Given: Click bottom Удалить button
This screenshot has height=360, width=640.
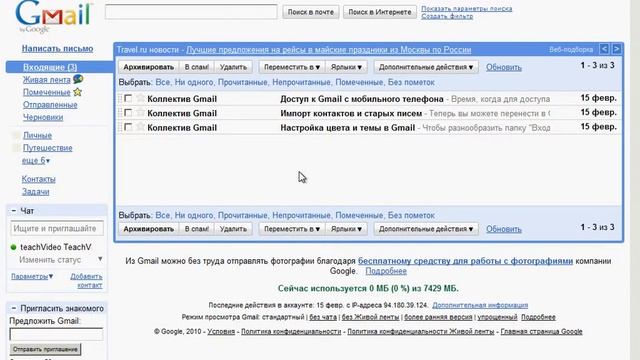Looking at the screenshot, I should pos(233,229).
